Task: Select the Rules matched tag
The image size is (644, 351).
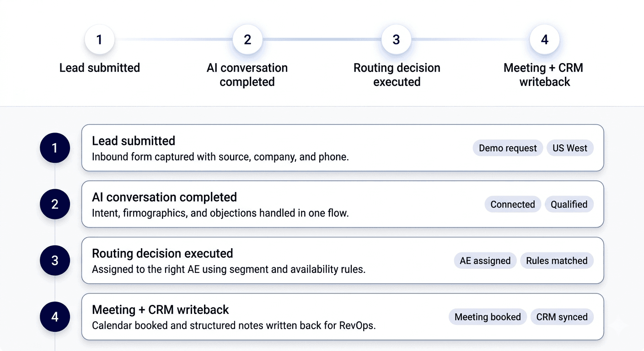Action: [557, 261]
